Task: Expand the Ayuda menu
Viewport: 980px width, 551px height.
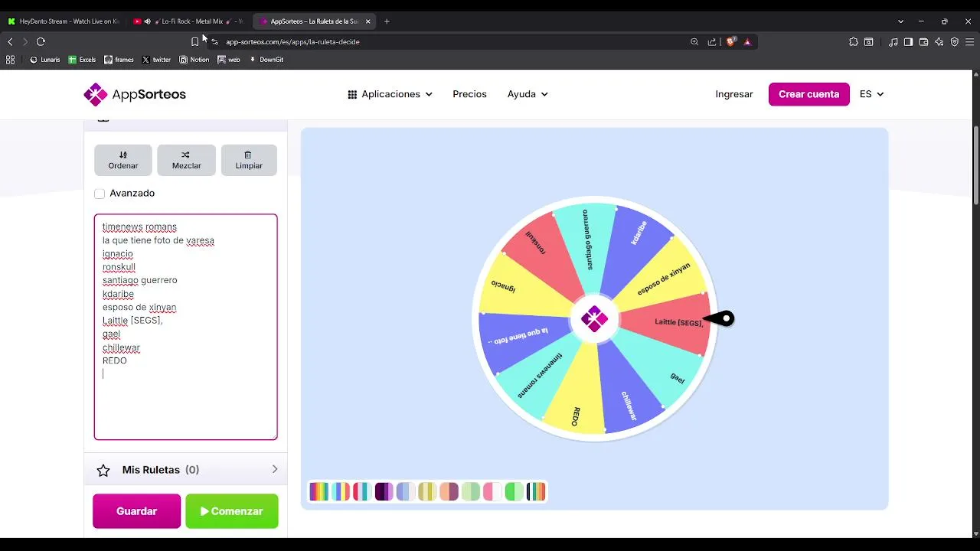Action: tap(528, 94)
